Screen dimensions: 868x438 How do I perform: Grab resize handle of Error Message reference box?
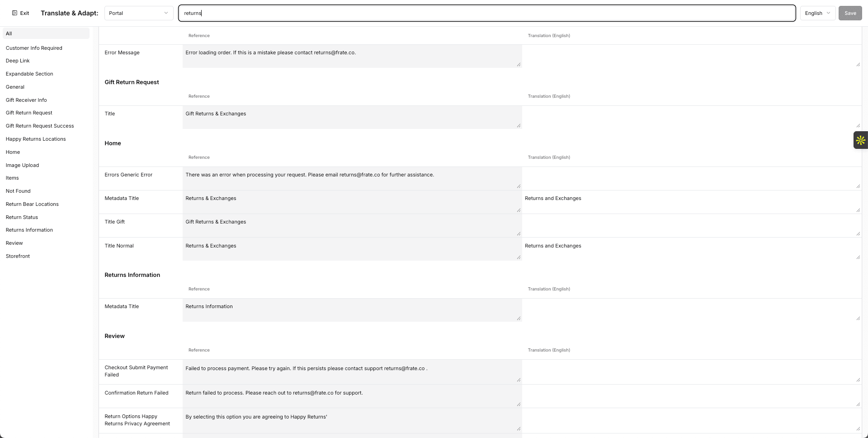tap(519, 65)
